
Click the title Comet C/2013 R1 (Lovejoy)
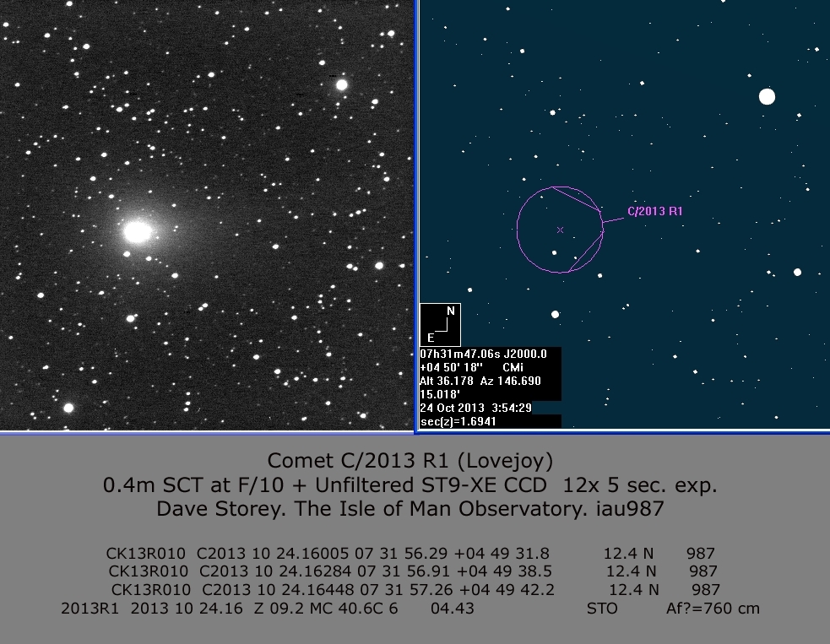pos(410,460)
